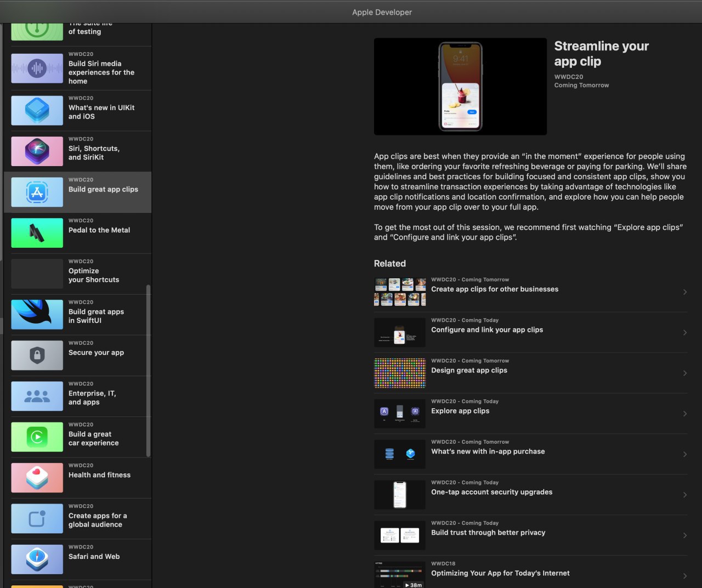Open What's new with in-app purchase link
Image resolution: width=702 pixels, height=588 pixels.
click(x=488, y=451)
